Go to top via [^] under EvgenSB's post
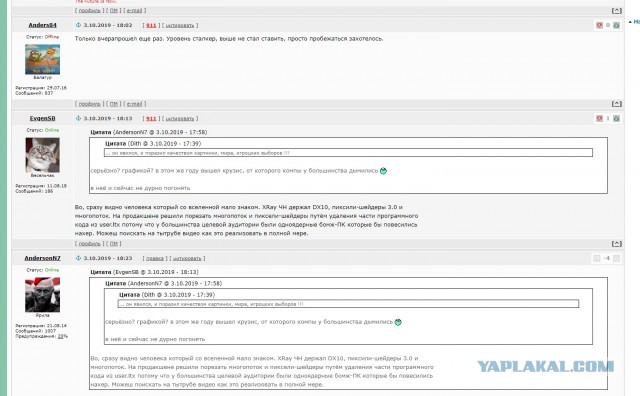Image resolution: width=640 pixels, height=396 pixels. pos(617,244)
